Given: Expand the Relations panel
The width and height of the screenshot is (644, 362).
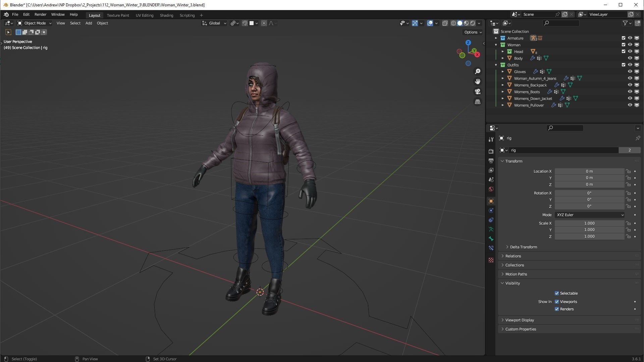Looking at the screenshot, I should tap(502, 256).
